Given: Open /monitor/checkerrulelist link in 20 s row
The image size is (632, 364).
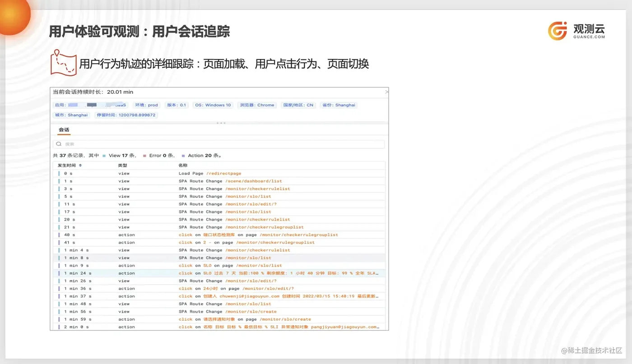Looking at the screenshot, I should tap(257, 219).
